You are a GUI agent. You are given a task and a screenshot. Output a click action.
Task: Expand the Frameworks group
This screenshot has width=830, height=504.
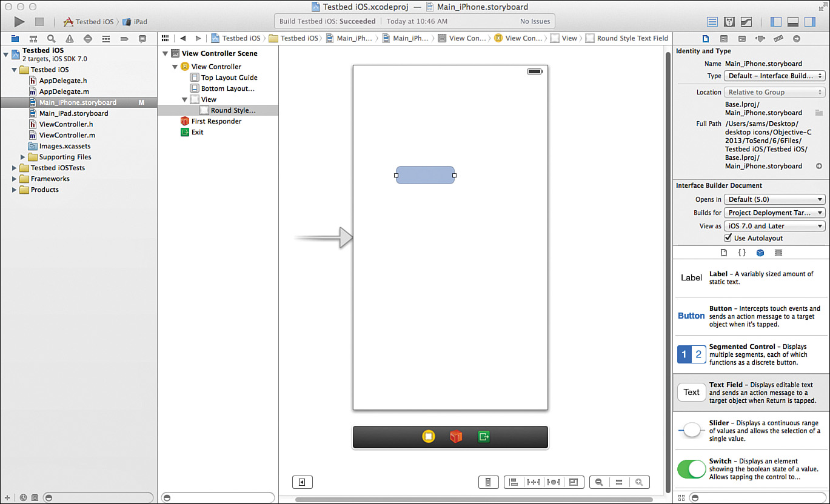tap(15, 179)
